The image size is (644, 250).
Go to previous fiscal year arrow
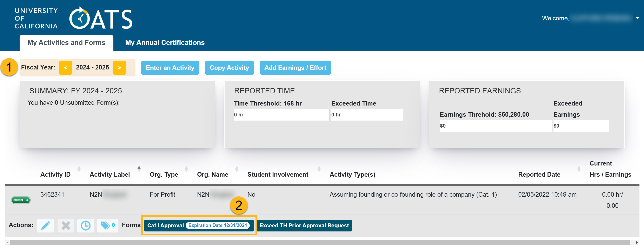tap(66, 68)
